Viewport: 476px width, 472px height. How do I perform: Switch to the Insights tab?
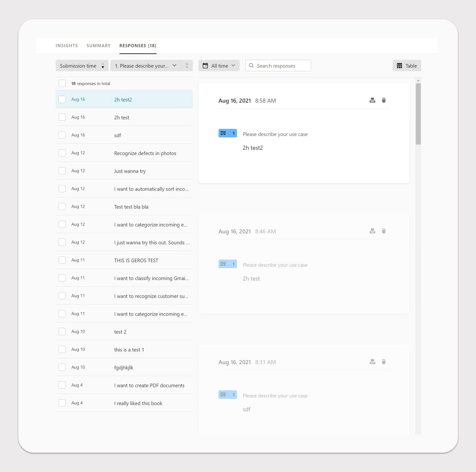(67, 45)
